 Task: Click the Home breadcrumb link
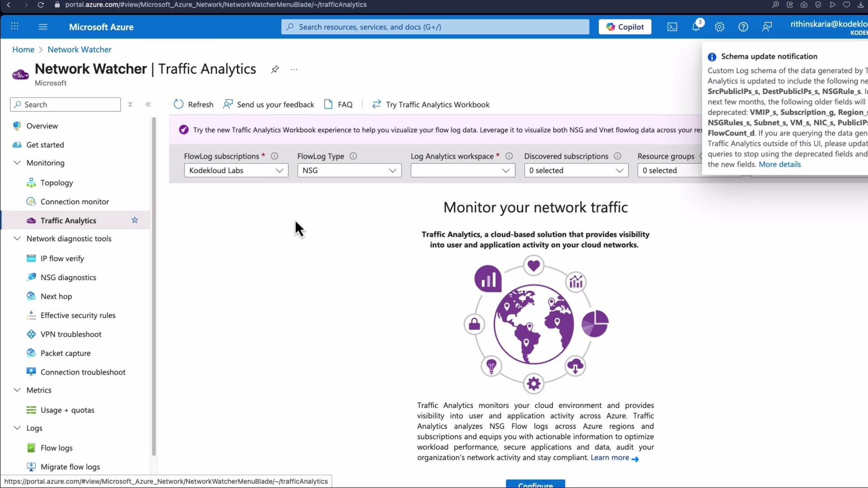pyautogui.click(x=23, y=49)
